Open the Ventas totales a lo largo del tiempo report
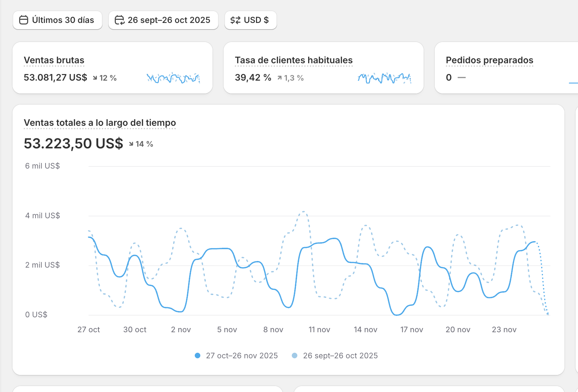Image resolution: width=578 pixels, height=392 pixels. coord(100,123)
